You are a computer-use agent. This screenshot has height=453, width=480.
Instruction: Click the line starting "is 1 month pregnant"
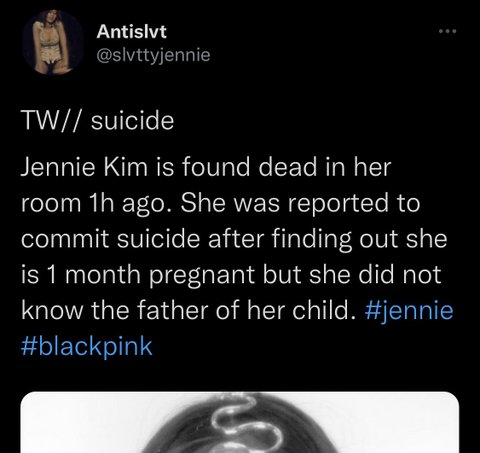(x=231, y=275)
